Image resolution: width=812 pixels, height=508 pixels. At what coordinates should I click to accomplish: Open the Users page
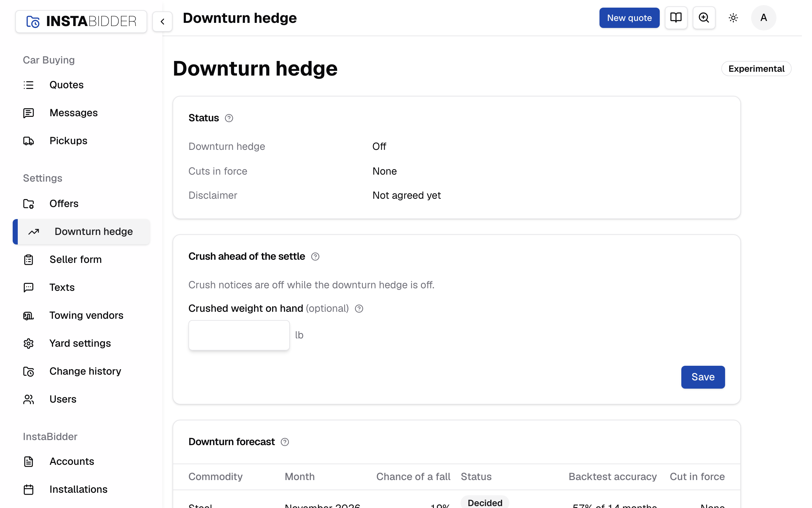(63, 399)
